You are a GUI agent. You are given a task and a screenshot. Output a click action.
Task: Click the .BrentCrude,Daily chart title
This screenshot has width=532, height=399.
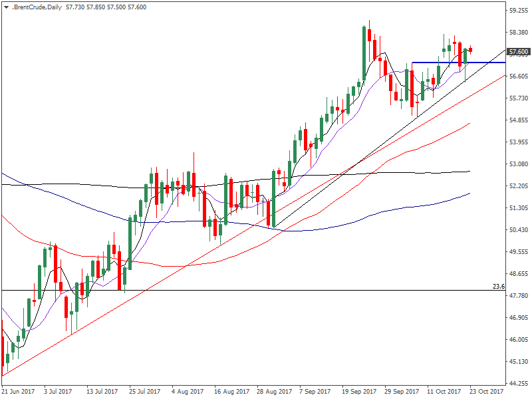click(37, 6)
